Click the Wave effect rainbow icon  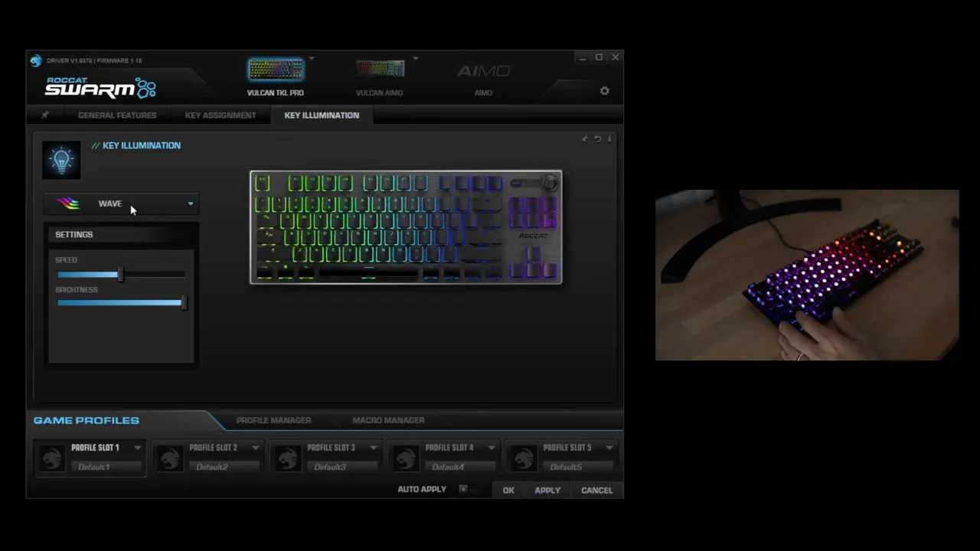(x=67, y=204)
